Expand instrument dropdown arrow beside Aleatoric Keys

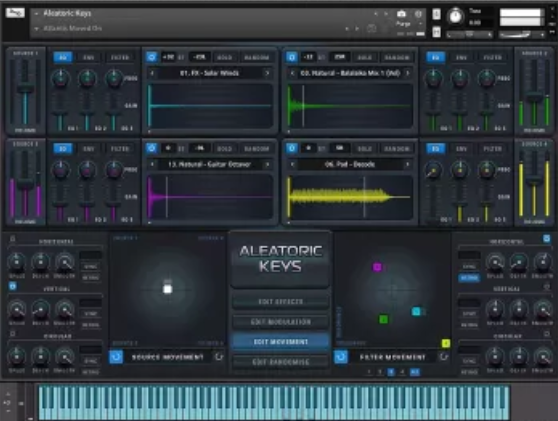click(36, 14)
